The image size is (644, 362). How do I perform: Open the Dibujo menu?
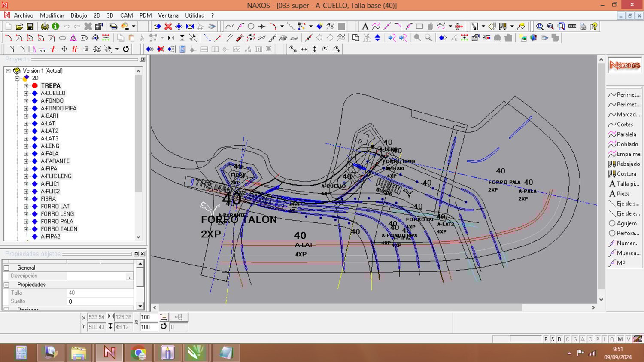(x=79, y=15)
